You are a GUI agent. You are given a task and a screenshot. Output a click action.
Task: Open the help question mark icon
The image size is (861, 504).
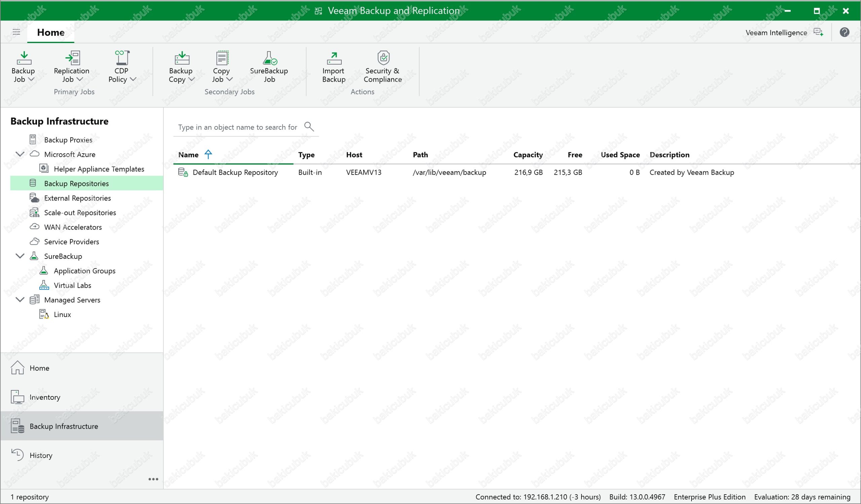[844, 32]
